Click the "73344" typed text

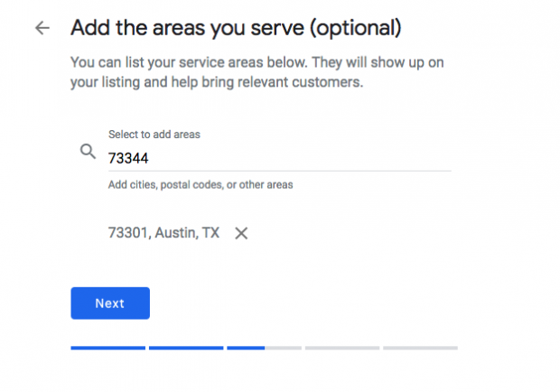tap(128, 158)
